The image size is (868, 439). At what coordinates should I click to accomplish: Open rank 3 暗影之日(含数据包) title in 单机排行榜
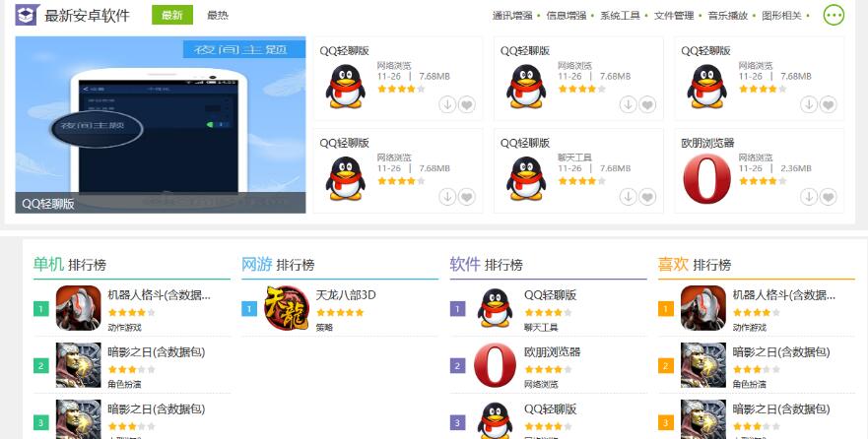click(x=156, y=408)
